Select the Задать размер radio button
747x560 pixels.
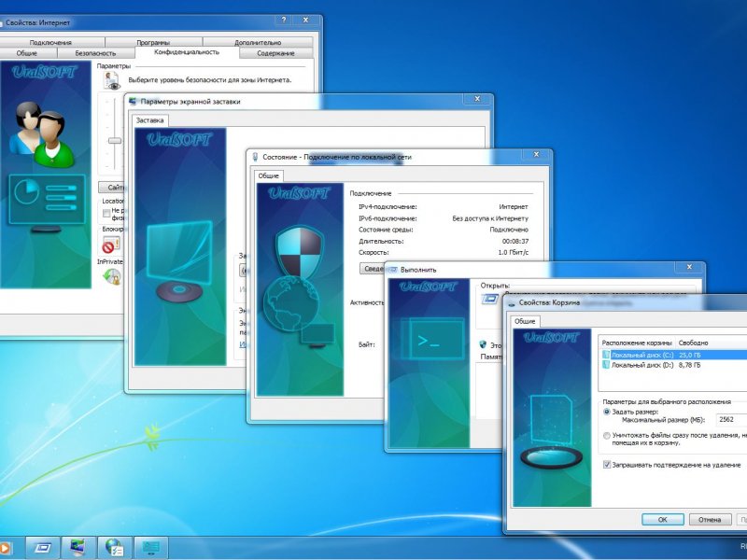coord(606,412)
